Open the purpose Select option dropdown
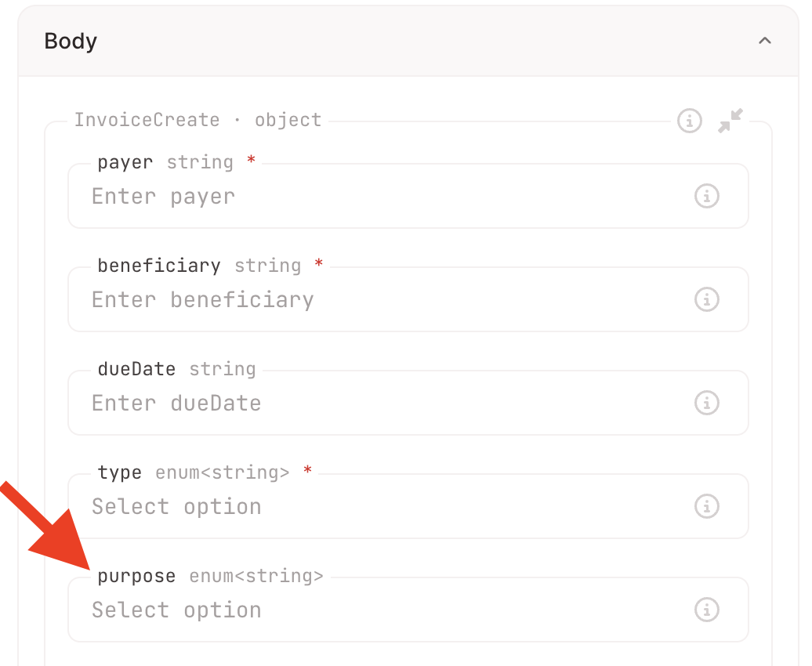 376,610
